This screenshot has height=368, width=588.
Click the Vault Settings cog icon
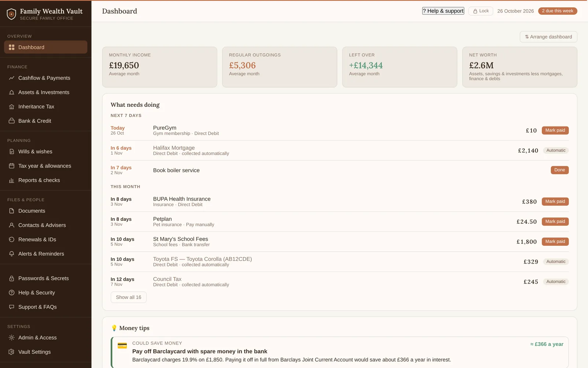[11, 352]
